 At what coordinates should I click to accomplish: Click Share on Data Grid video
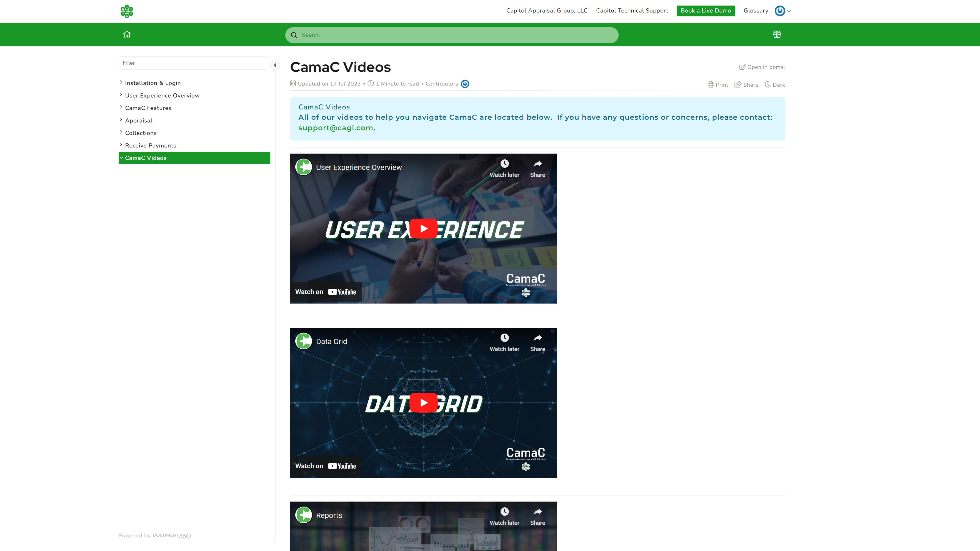(537, 343)
